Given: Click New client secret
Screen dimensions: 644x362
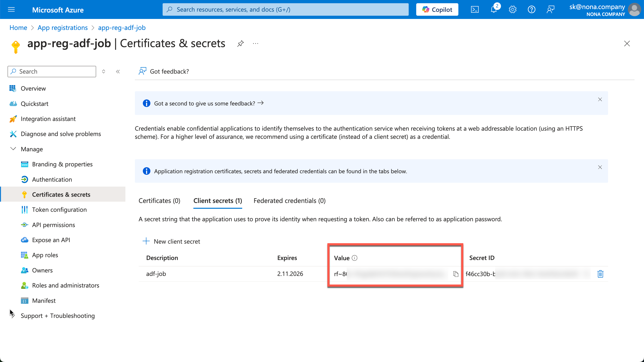Looking at the screenshot, I should (171, 241).
